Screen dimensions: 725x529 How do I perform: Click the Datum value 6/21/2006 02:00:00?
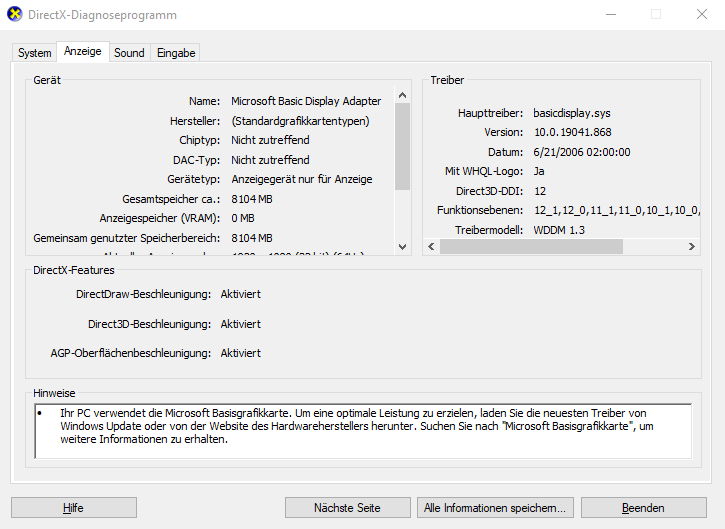coord(582,152)
